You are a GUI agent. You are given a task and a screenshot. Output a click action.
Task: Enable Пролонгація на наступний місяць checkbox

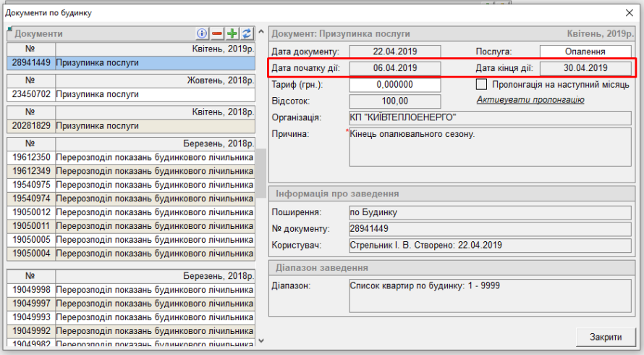[481, 85]
